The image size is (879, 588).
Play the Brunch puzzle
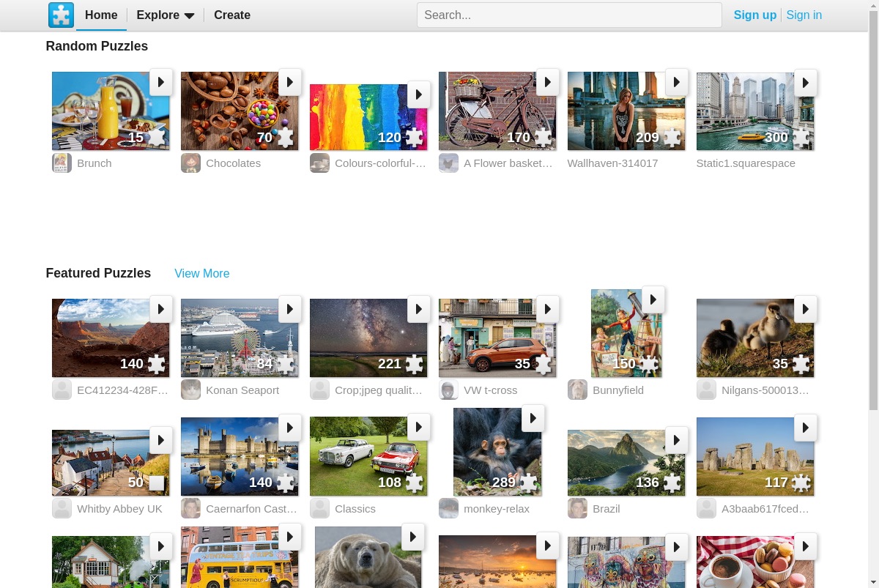tap(161, 82)
